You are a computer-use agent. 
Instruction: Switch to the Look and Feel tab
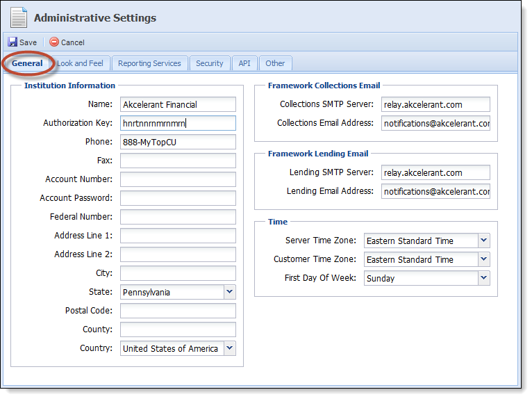pyautogui.click(x=80, y=63)
